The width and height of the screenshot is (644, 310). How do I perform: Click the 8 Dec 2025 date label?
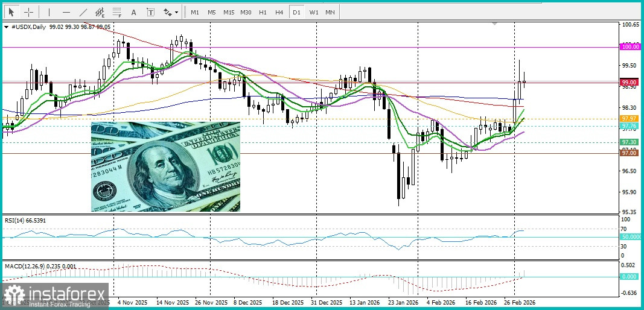point(247,302)
